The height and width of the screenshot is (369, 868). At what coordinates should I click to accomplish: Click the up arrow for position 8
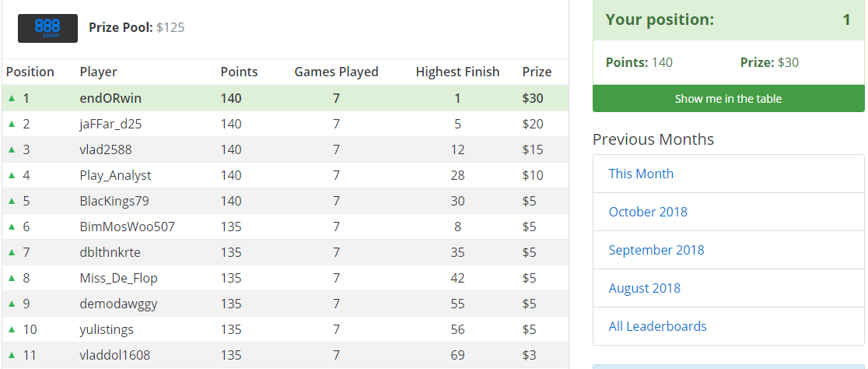[x=12, y=278]
